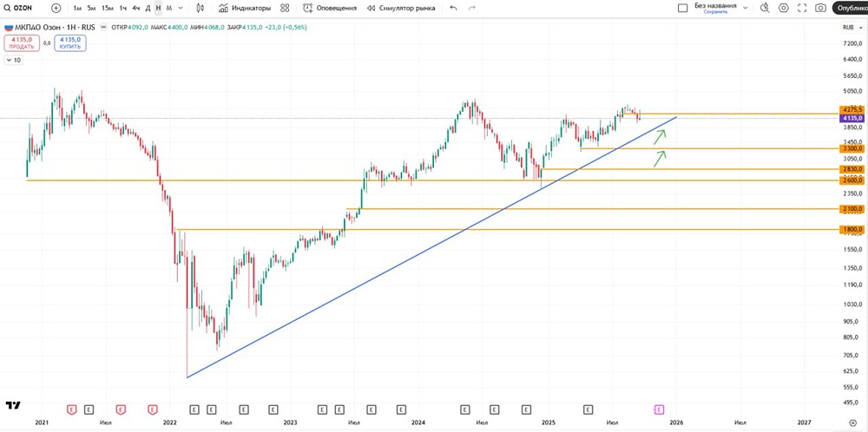Start the Симулятор рынка replay
The width and height of the screenshot is (868, 432).
tap(401, 8)
